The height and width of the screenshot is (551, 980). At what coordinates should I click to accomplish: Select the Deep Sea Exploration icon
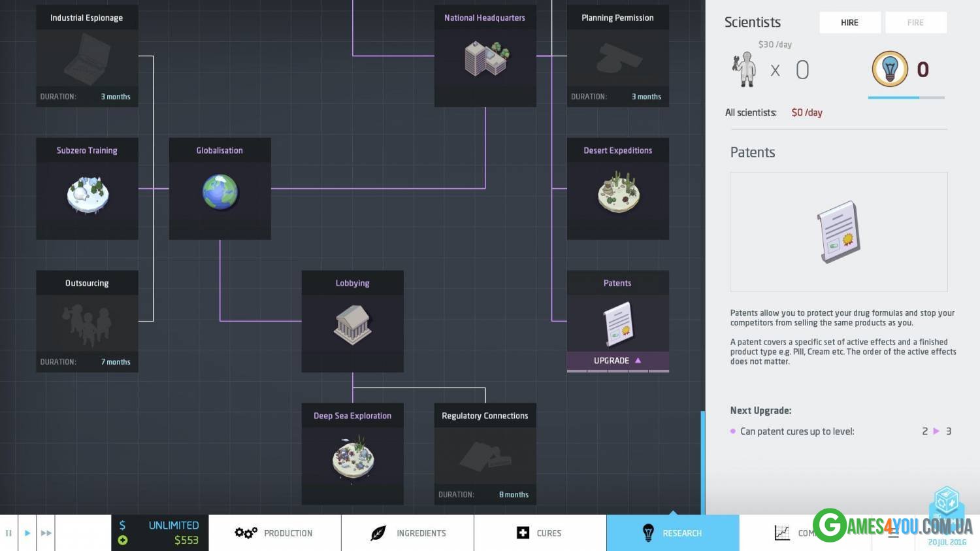[352, 458]
